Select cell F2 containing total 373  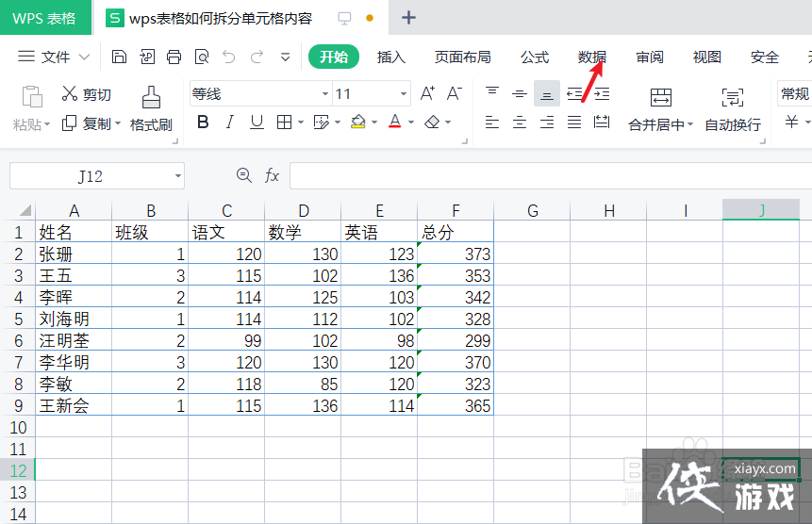coord(456,254)
